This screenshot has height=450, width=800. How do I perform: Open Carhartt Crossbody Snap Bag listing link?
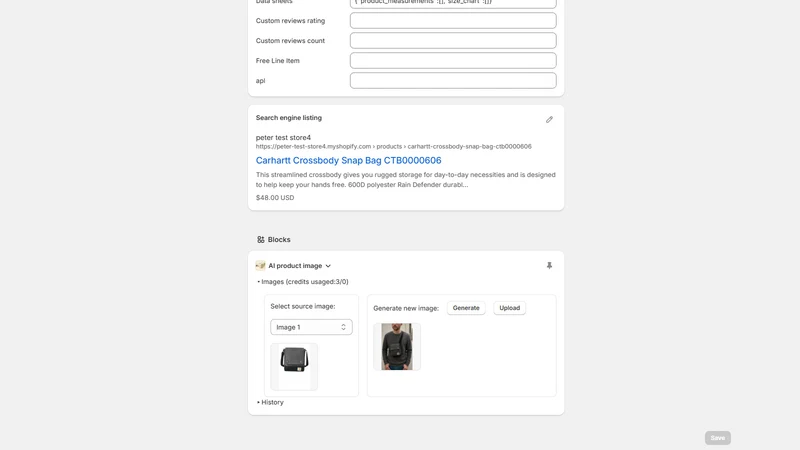(x=348, y=160)
